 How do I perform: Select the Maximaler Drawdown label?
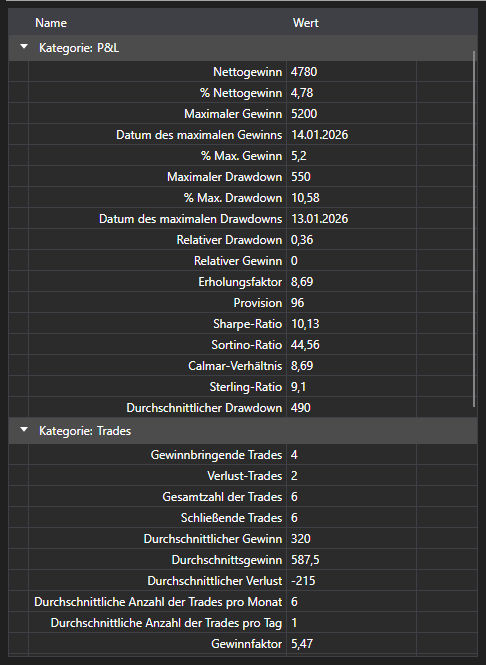(x=224, y=177)
